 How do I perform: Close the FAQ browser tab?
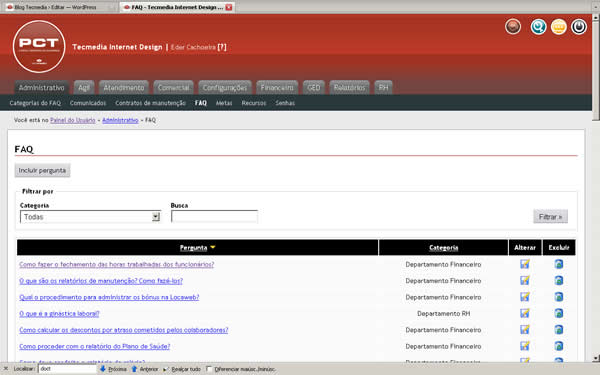tap(229, 7)
